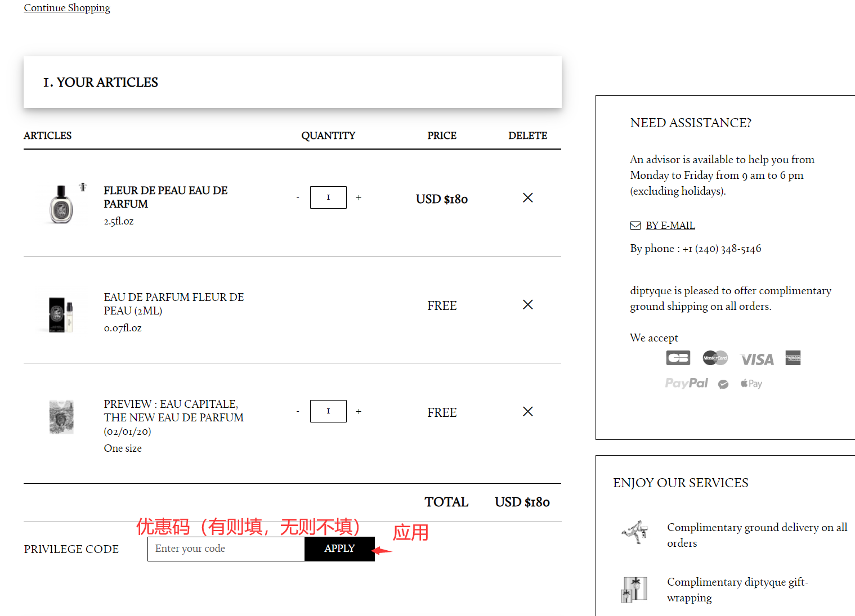Decrease quantity of Fleur de Peau perfume
Screen dimensions: 855x616
(298, 197)
